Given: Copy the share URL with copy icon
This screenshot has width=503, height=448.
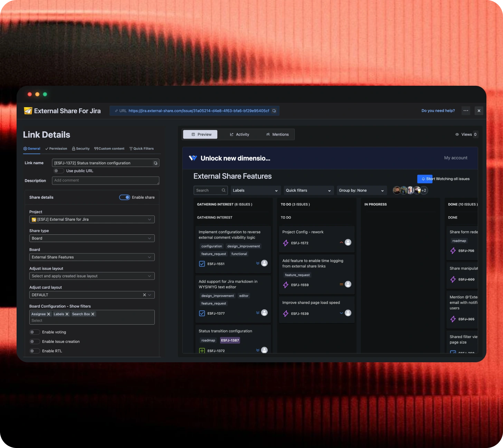Looking at the screenshot, I should pyautogui.click(x=274, y=111).
